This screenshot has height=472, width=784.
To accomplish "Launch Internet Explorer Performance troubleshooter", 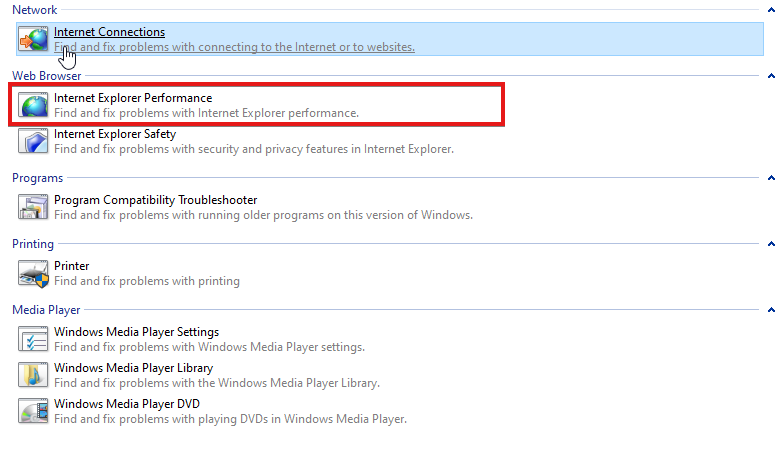I will (133, 98).
